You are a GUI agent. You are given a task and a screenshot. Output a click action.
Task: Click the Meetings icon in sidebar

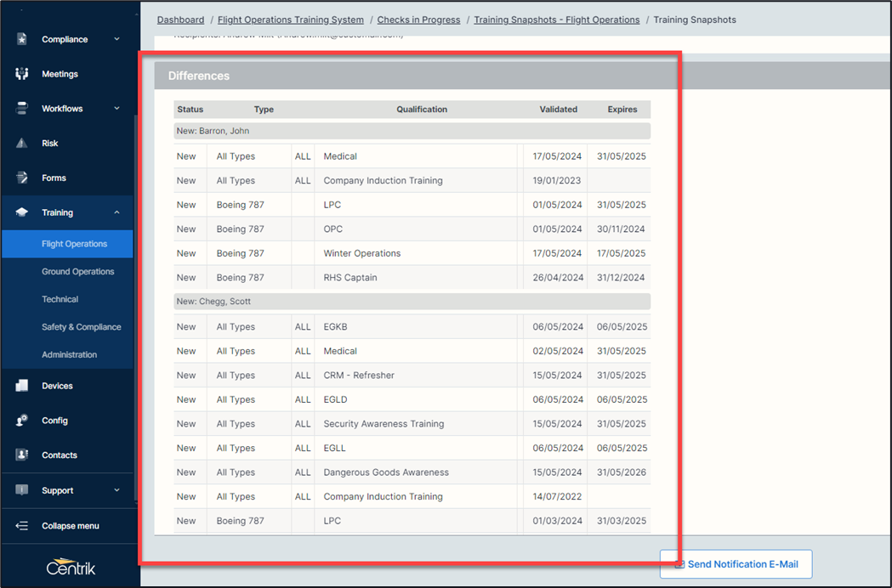tap(22, 74)
